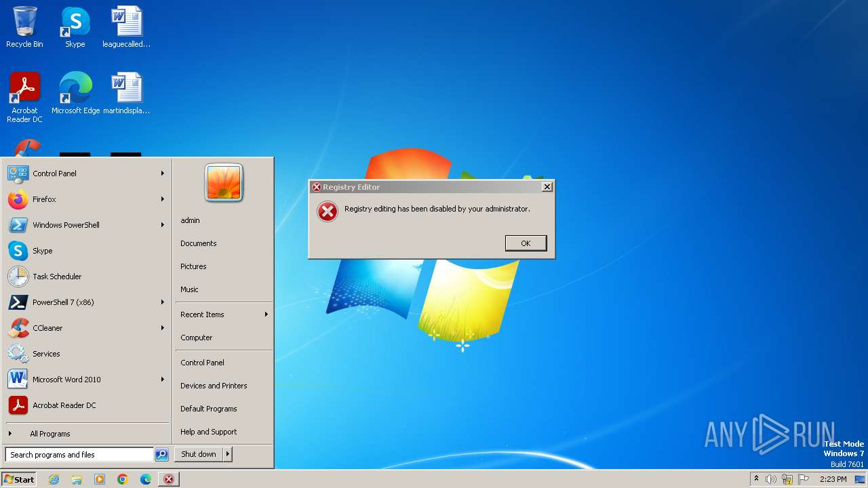This screenshot has height=488, width=868.
Task: Click the Firefox icon in Start menu
Action: point(18,199)
